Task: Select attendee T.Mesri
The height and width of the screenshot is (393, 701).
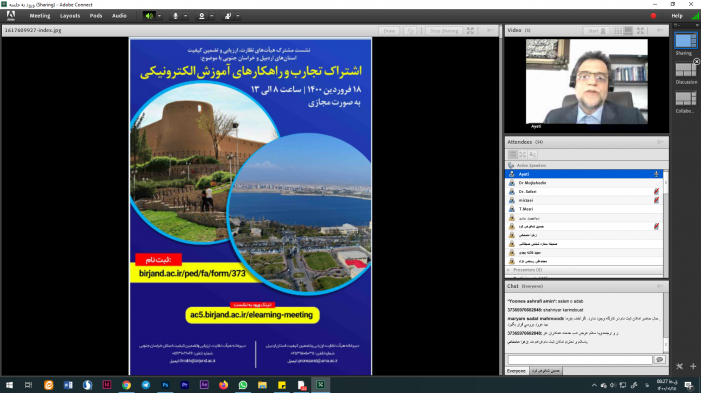Action: tap(584, 209)
